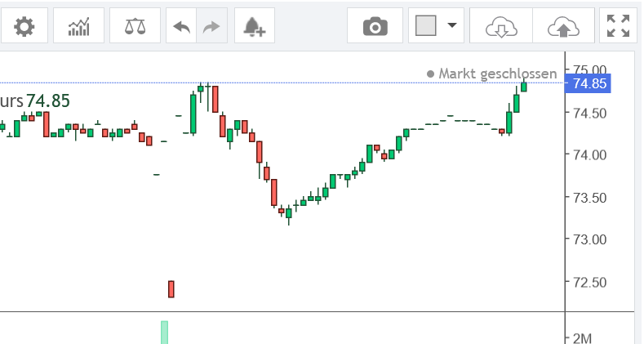Create alert with bell plus icon
644x344 pixels.
(255, 27)
